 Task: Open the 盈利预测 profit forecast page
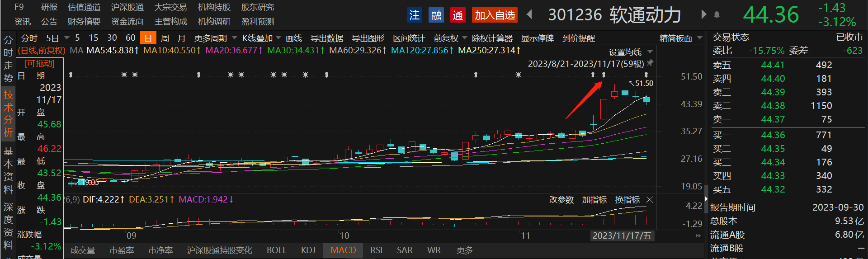click(x=258, y=22)
